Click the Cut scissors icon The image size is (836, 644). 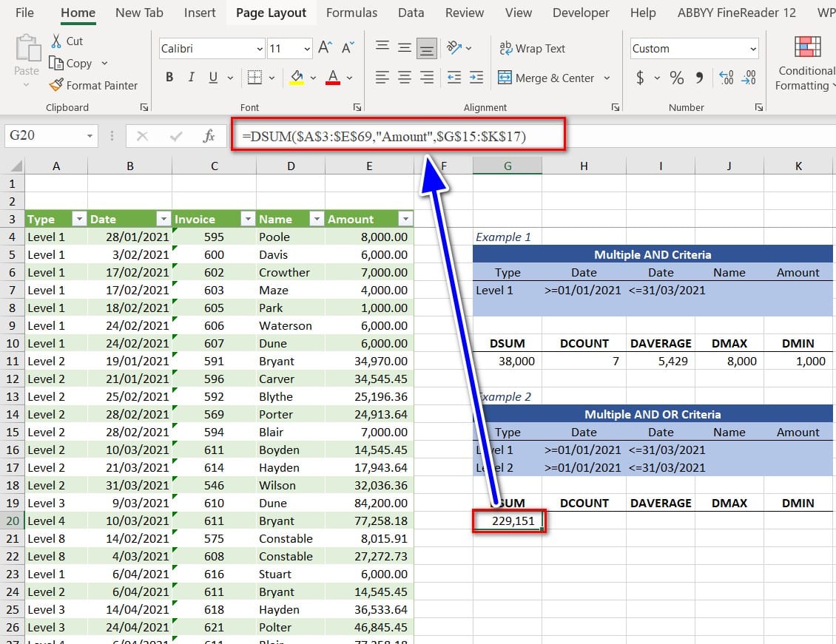pos(56,41)
